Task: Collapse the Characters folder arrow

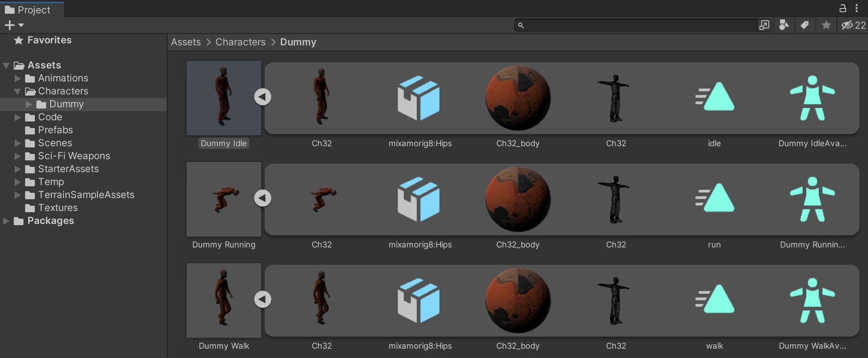Action: (17, 91)
